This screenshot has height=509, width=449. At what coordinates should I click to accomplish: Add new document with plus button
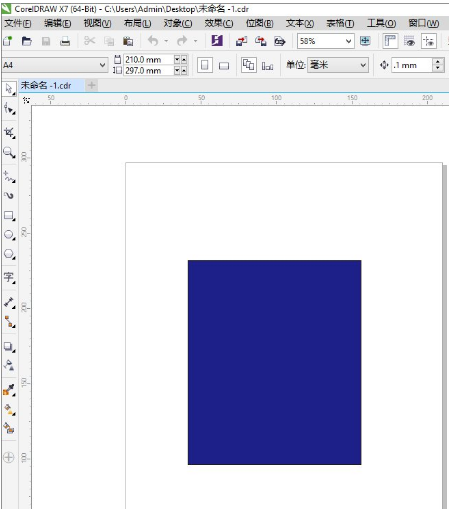pos(91,86)
